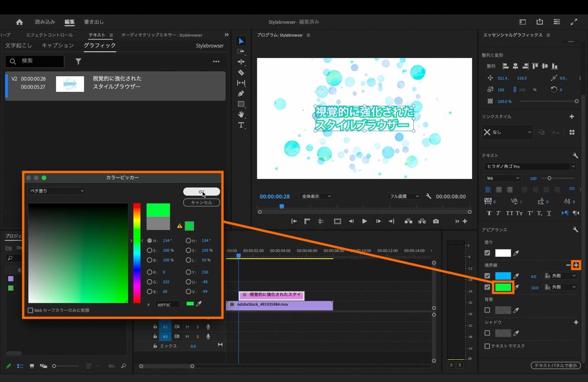Select the Slip tool
Image resolution: width=588 pixels, height=382 pixels.
(x=241, y=83)
